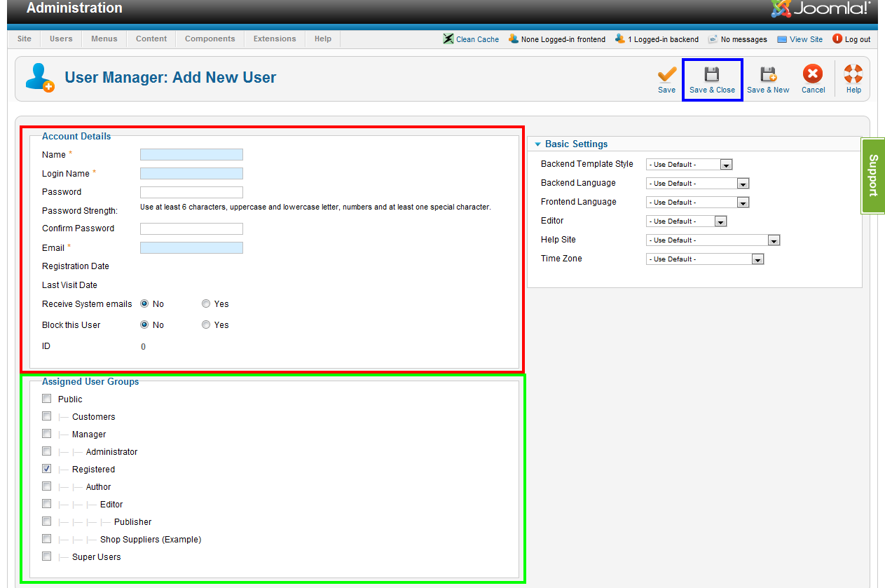Select No for Receive System emails

[x=144, y=304]
